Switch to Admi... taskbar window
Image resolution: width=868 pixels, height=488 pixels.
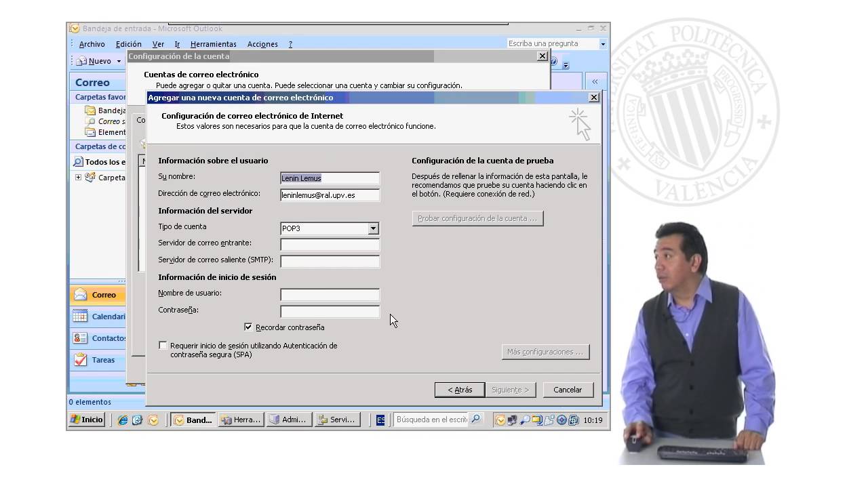290,420
